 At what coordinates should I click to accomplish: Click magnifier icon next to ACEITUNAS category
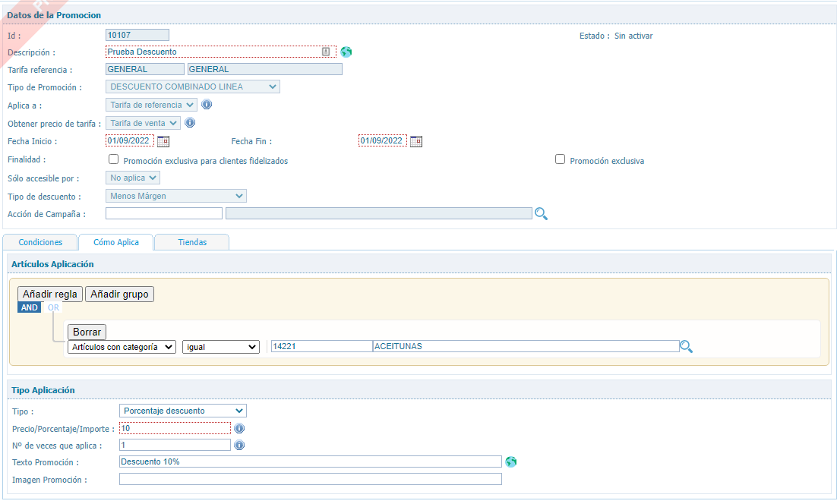(686, 347)
